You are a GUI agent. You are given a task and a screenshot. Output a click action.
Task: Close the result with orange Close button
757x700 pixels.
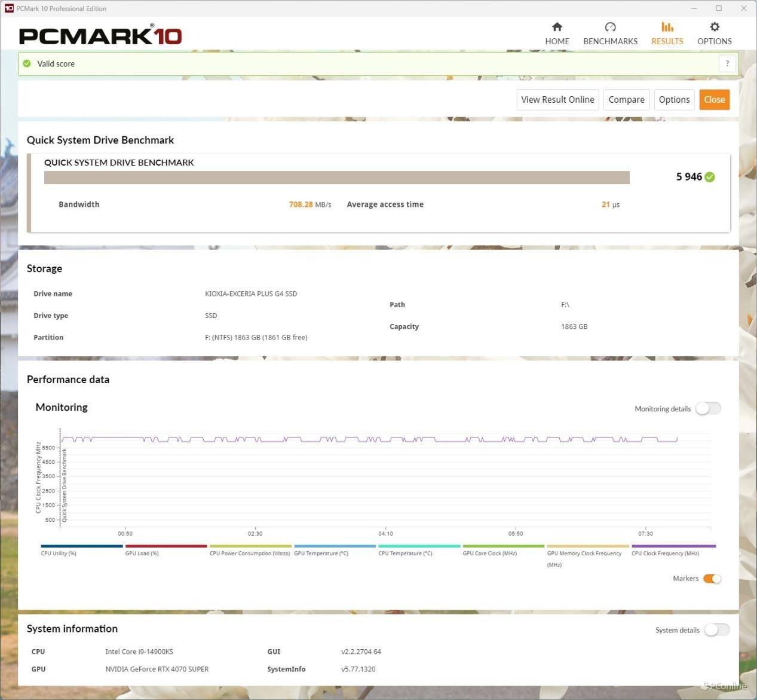pos(715,100)
